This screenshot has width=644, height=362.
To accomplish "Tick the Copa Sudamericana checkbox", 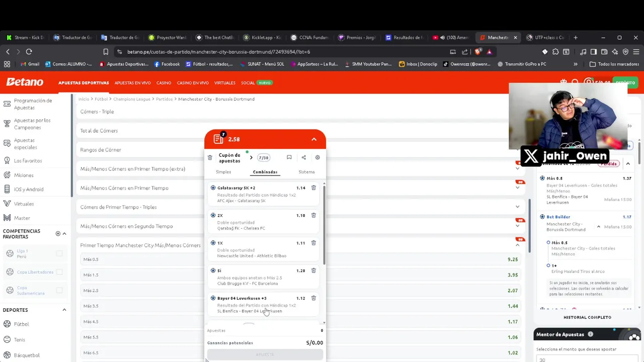I will [59, 290].
